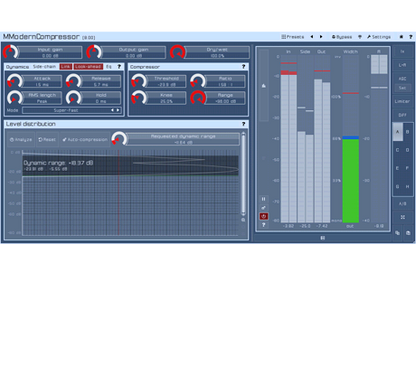This screenshot has width=416, height=376.
Task: Select preset slot C
Action: tap(397, 150)
